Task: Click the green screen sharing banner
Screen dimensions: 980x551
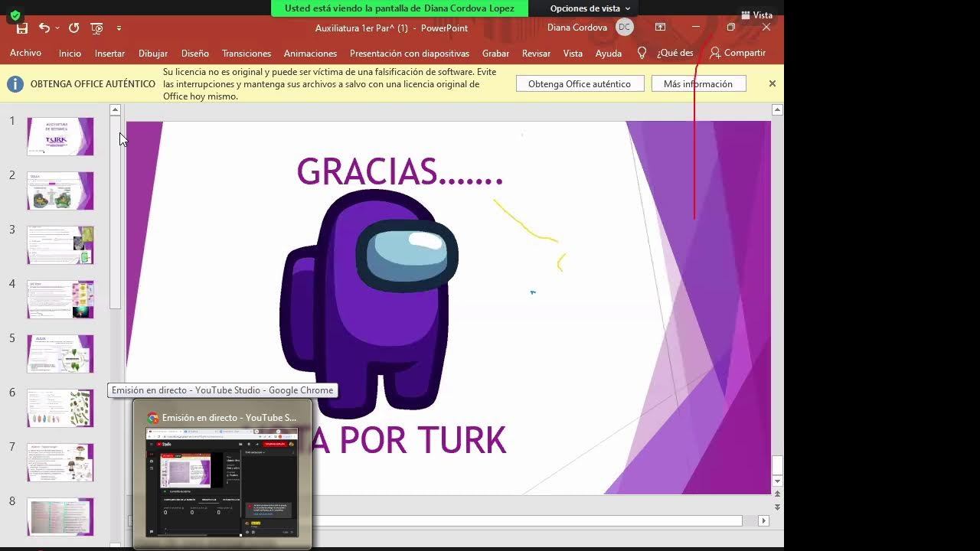Action: click(400, 8)
